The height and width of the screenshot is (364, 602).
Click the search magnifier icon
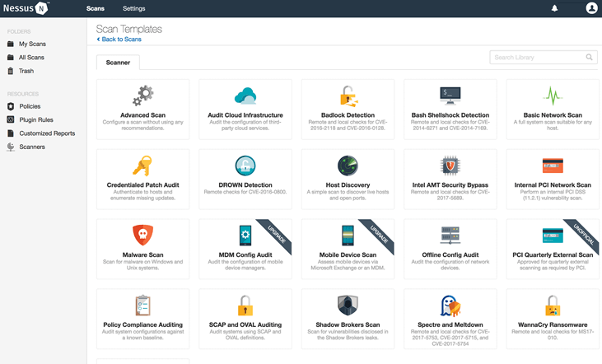589,57
